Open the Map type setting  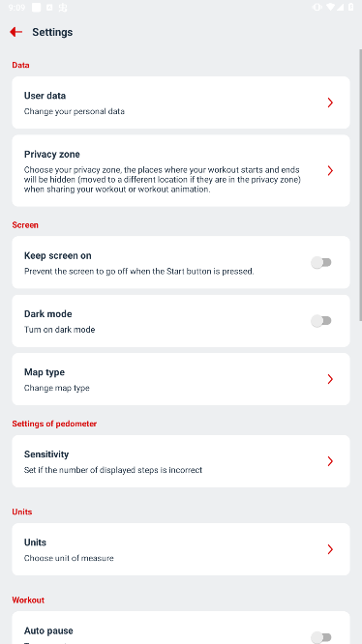click(x=181, y=379)
